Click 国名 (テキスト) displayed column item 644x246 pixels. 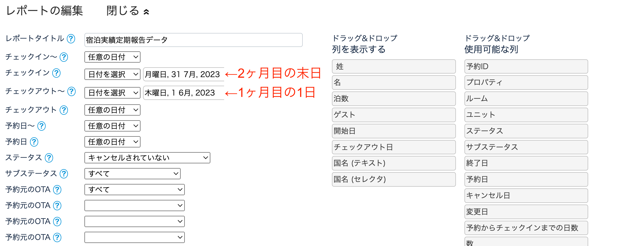393,163
